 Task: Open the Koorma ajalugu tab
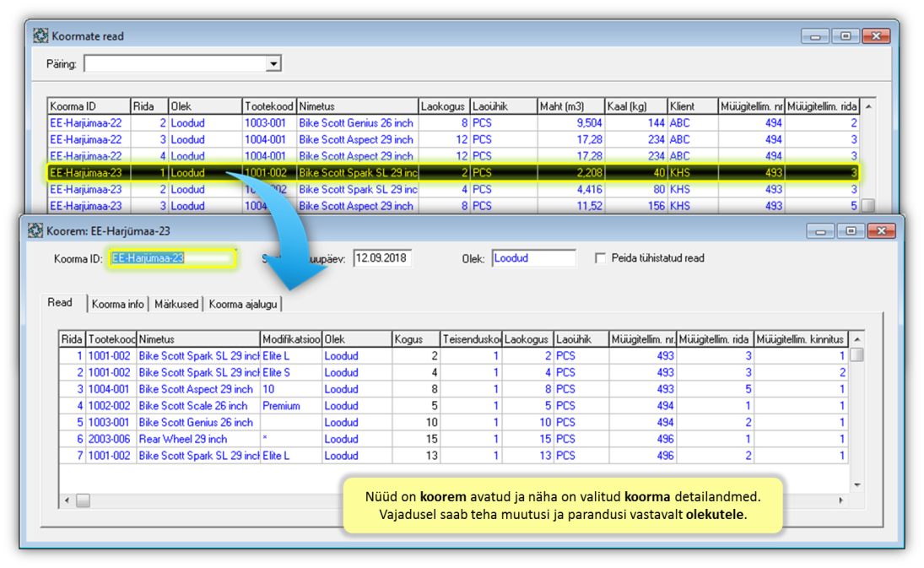(x=243, y=304)
